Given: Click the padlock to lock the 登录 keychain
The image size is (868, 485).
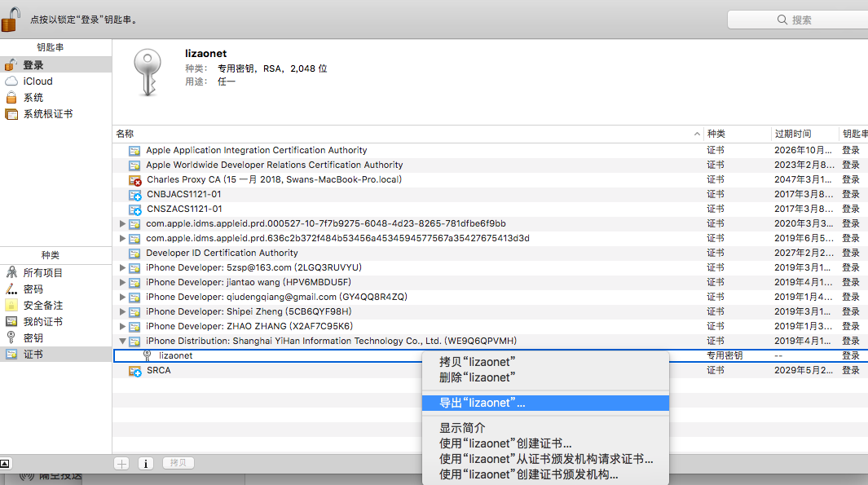Looking at the screenshot, I should [x=11, y=18].
